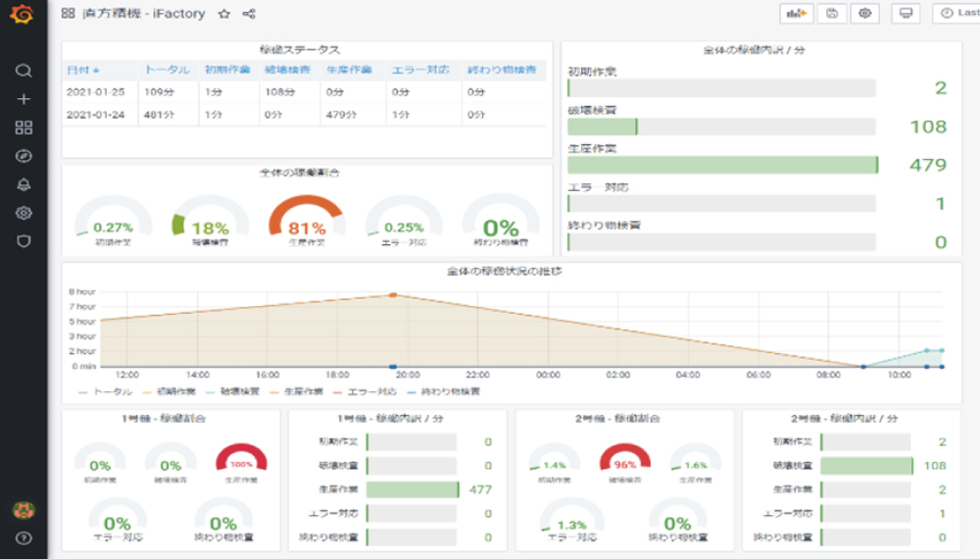Open the help question mark icon
The image size is (980, 559).
click(x=24, y=537)
